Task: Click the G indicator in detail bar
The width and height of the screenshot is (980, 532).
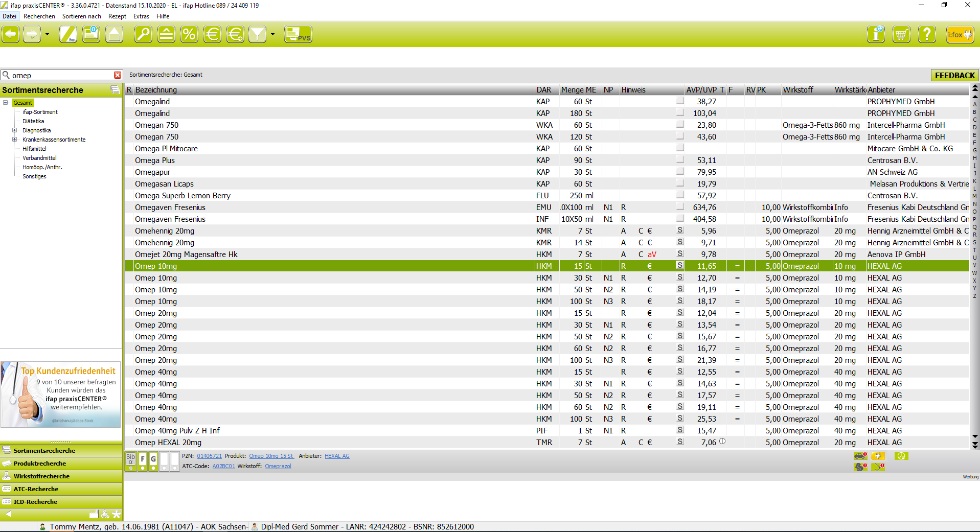Action: pyautogui.click(x=153, y=461)
